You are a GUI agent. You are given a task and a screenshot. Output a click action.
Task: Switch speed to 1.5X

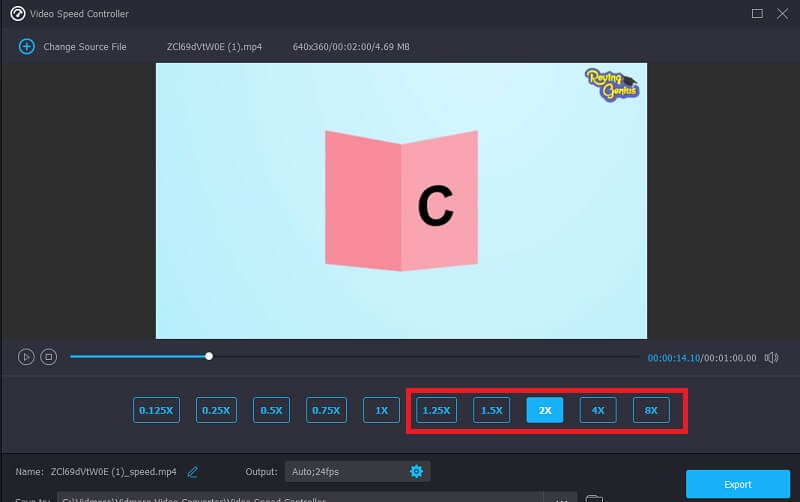pyautogui.click(x=491, y=410)
